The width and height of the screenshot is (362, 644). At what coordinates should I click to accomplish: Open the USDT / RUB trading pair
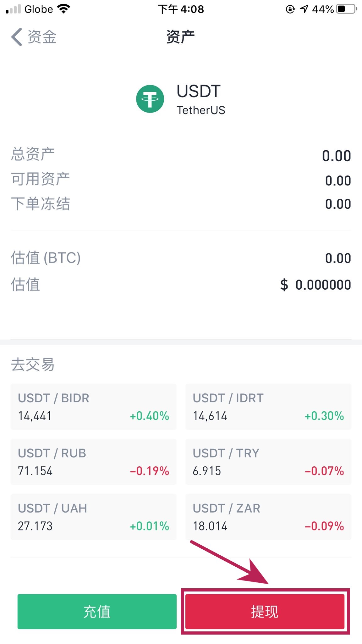click(x=93, y=462)
